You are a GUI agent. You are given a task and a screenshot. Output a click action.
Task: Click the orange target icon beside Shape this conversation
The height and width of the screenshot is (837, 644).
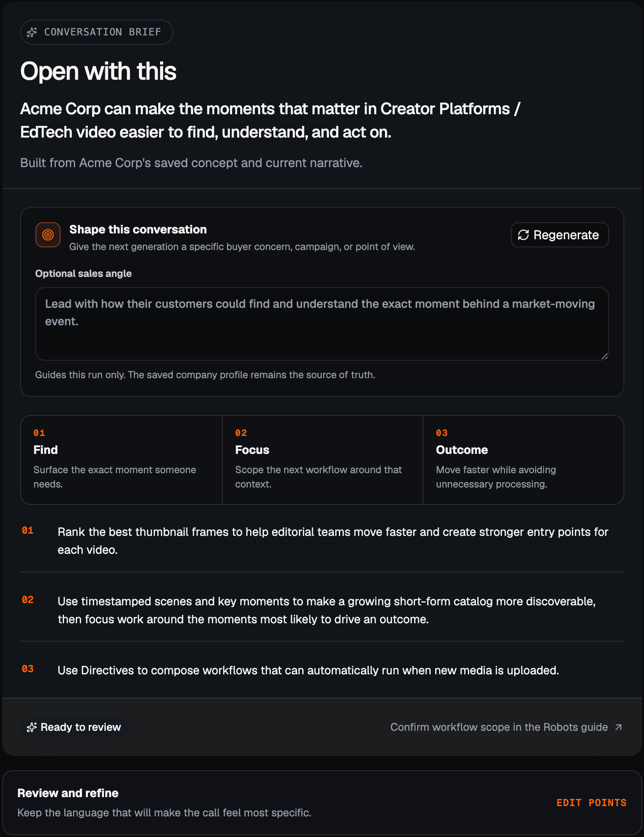point(48,235)
